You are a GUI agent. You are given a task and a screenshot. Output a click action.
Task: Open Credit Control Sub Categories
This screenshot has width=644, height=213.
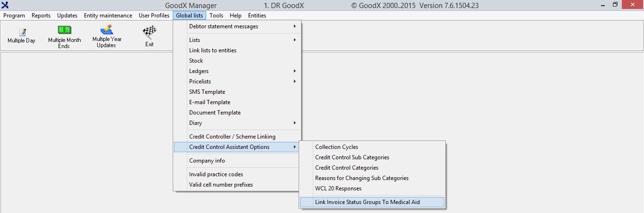point(352,157)
